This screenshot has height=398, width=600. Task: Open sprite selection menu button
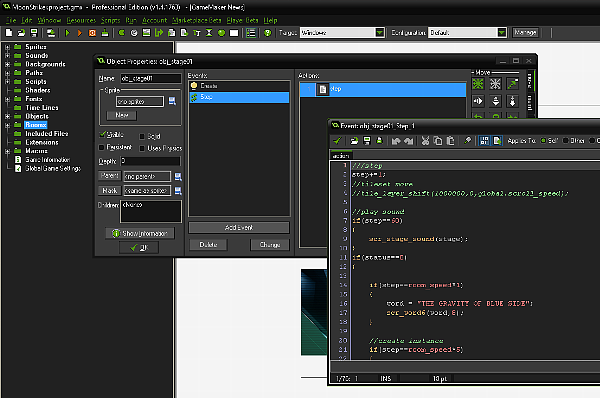pos(172,101)
